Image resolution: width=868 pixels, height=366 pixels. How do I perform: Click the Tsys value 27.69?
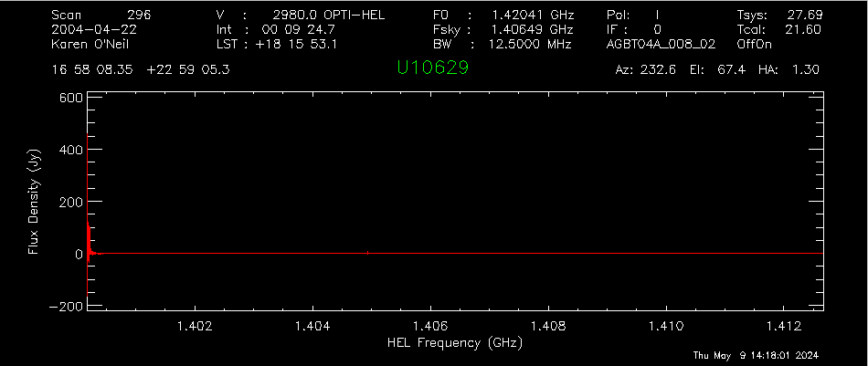[x=804, y=15]
